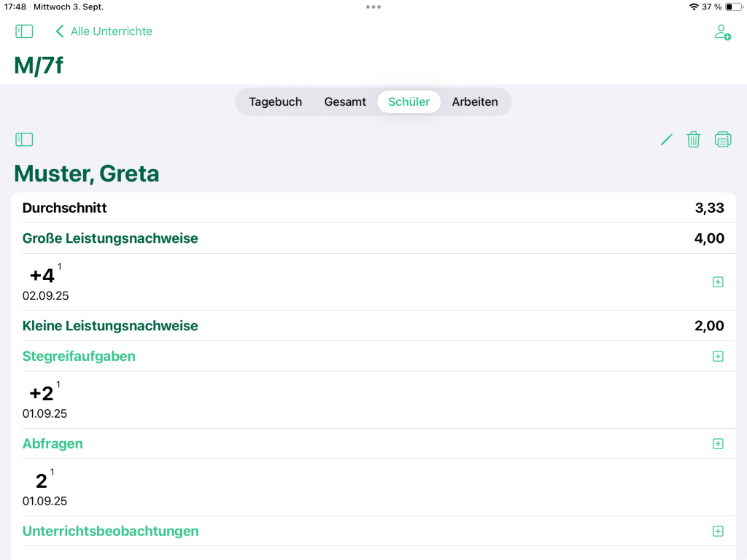The image size is (747, 560).
Task: Tap the pencil edit icon
Action: 666,139
